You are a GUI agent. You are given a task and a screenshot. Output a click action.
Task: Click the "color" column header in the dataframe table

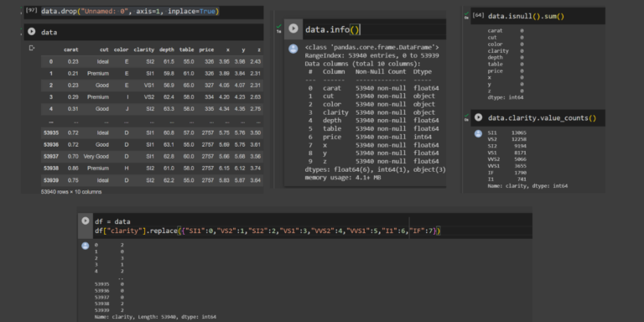pyautogui.click(x=121, y=49)
